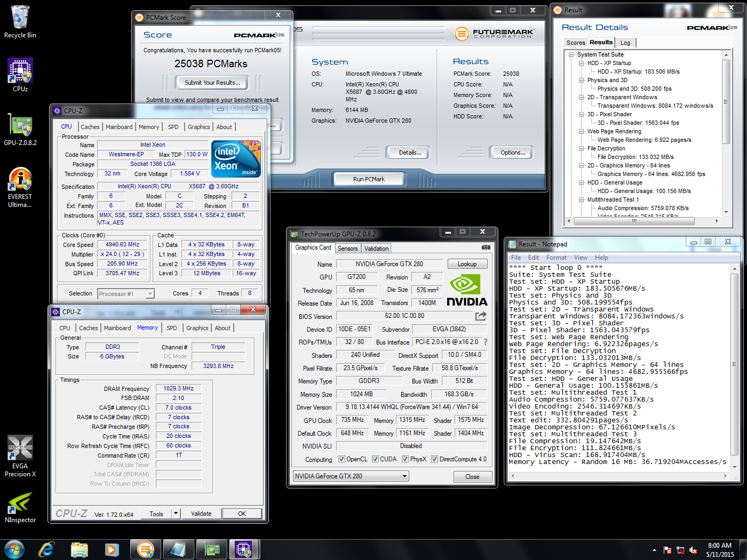
Task: Open EVGA Precision X desktop shortcut
Action: pos(20,456)
